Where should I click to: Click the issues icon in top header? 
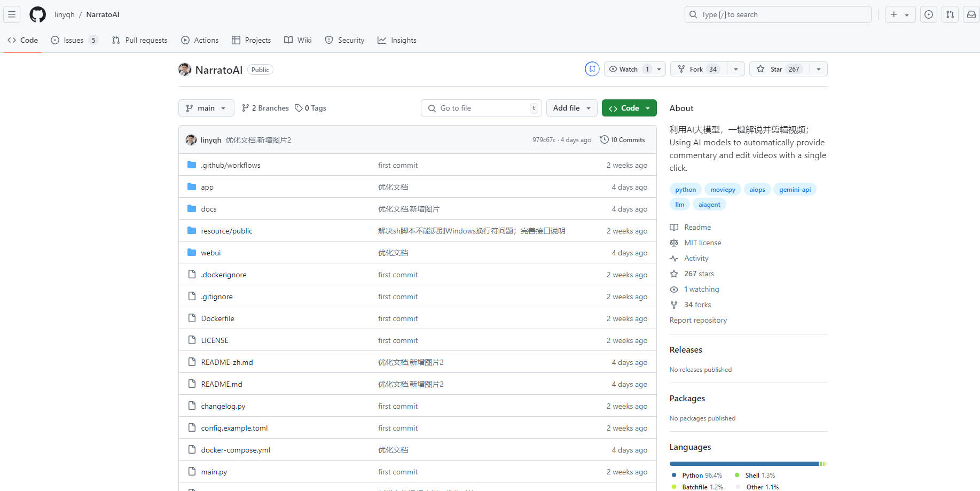click(x=928, y=14)
